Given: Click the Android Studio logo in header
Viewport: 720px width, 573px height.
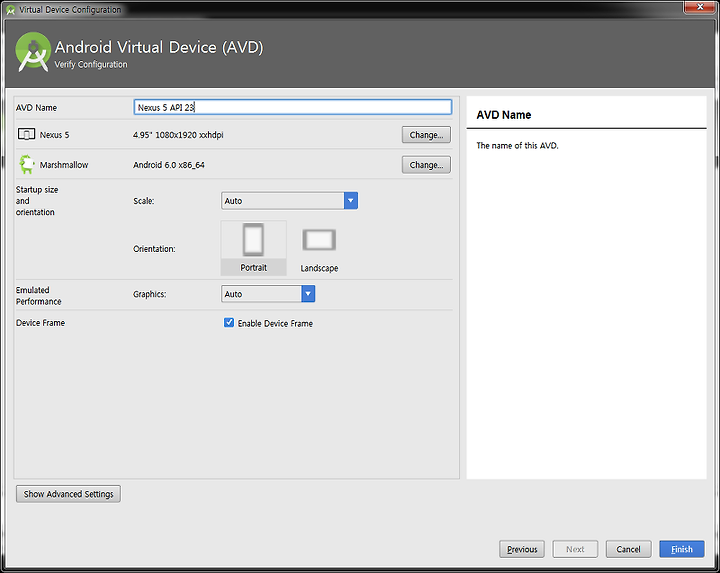Looking at the screenshot, I should coord(33,52).
